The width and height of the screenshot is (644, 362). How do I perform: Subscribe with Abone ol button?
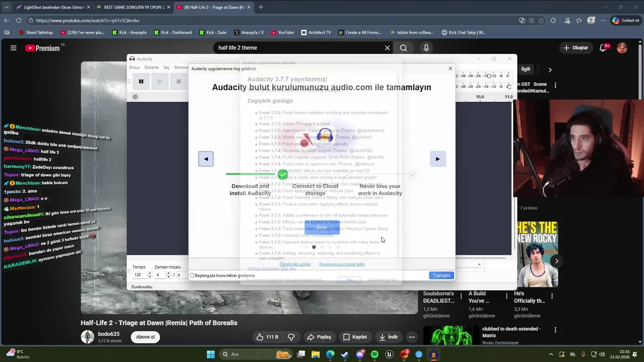[x=145, y=337]
